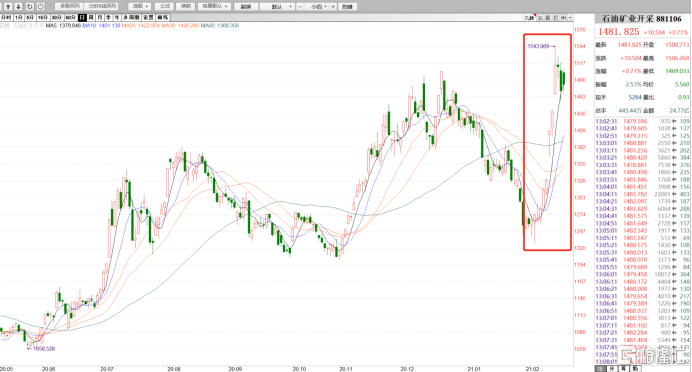Expand the 默认 dropdown

277,7
